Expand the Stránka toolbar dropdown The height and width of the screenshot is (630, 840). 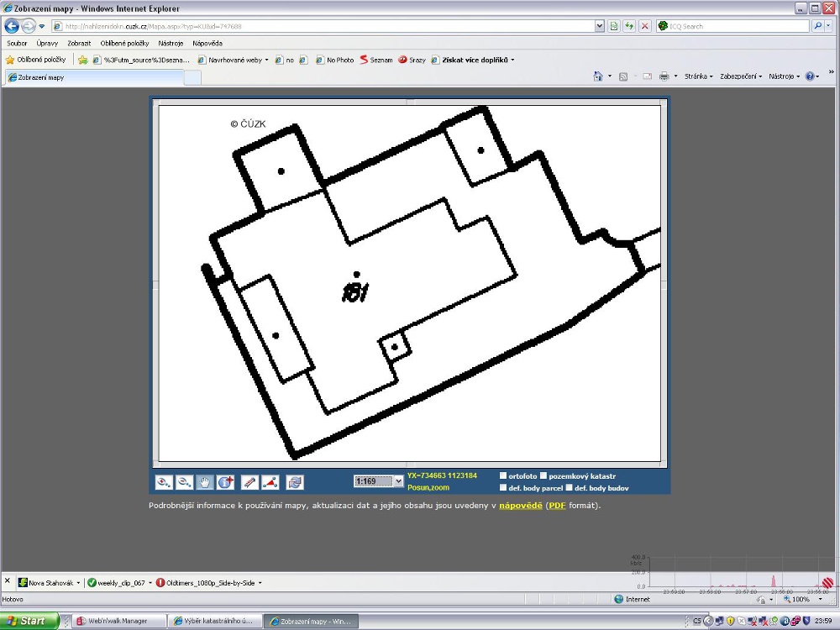tap(699, 76)
